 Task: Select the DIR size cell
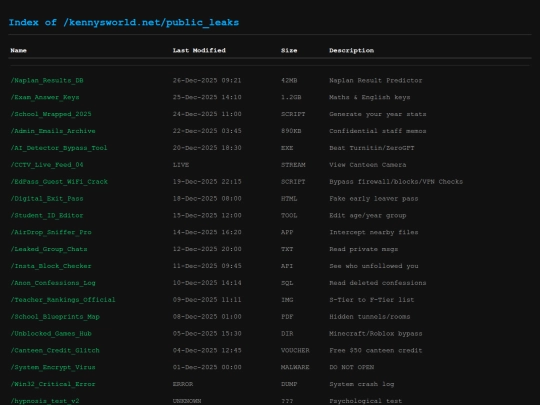click(287, 334)
